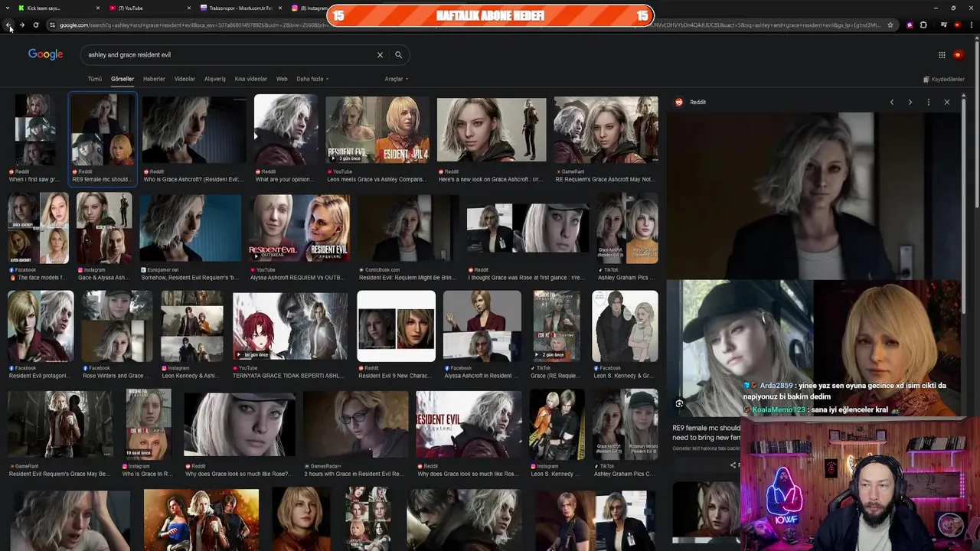980x551 pixels.
Task: Open the tab search dropdown arrow
Action: click(x=8, y=8)
